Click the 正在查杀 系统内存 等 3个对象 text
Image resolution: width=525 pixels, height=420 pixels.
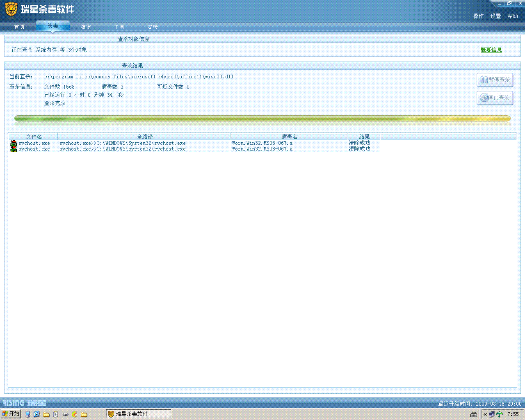pos(49,50)
